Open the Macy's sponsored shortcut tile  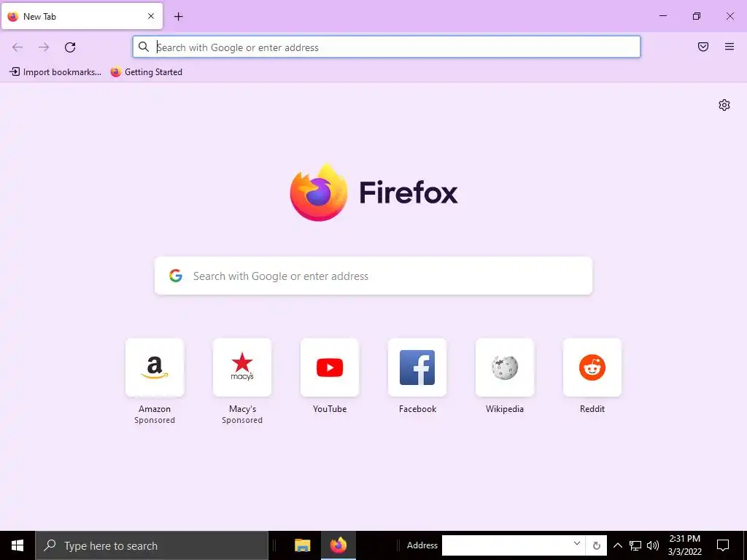click(x=242, y=367)
